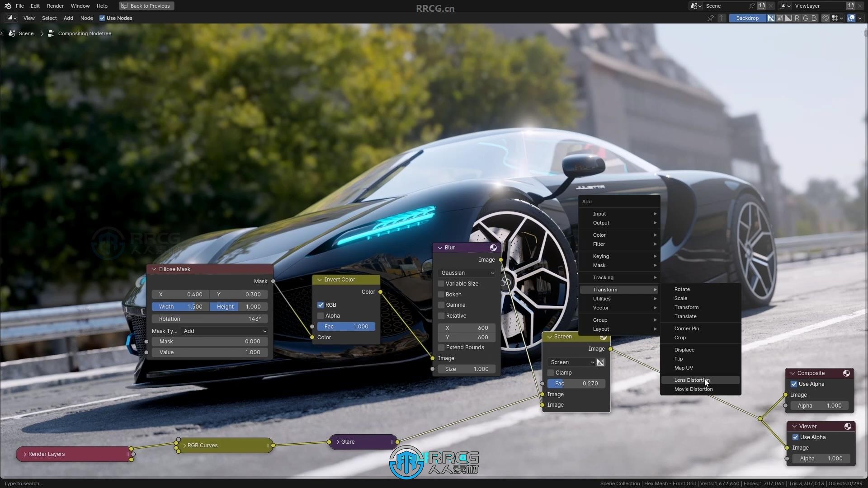Click the Blur node pin icon
Screen dimensions: 868x488
pos(494,247)
